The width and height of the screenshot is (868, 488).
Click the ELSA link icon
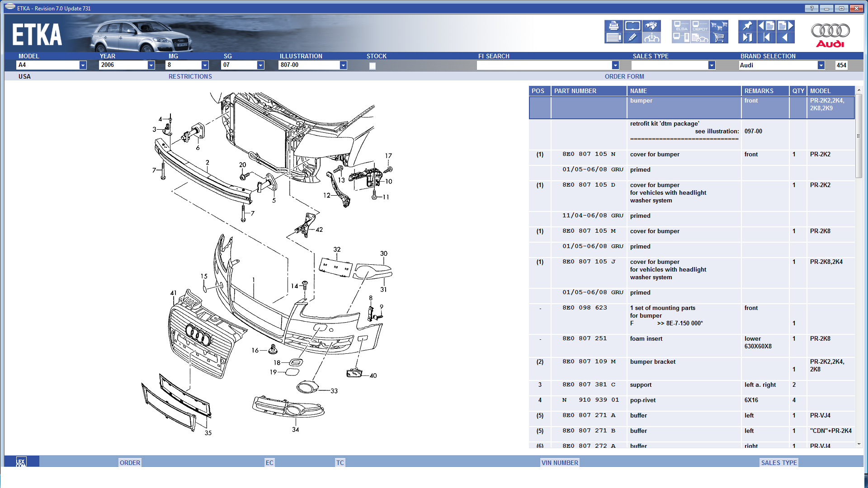click(x=681, y=26)
